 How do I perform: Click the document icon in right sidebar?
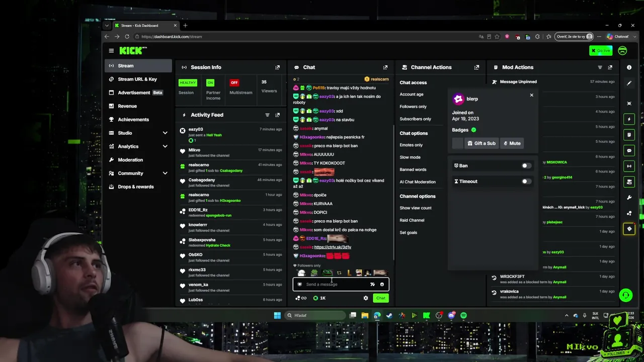click(x=629, y=135)
